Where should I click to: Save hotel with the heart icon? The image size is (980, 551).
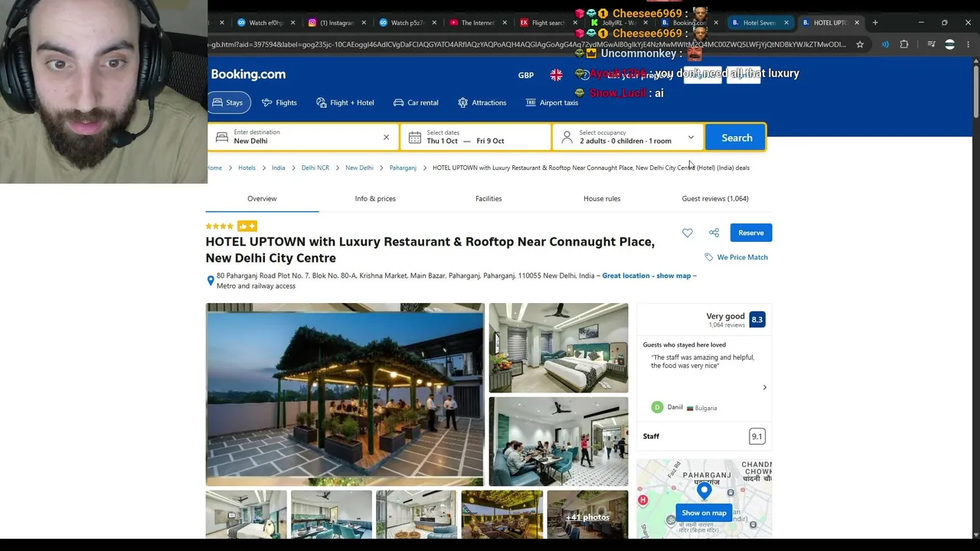[x=688, y=233]
